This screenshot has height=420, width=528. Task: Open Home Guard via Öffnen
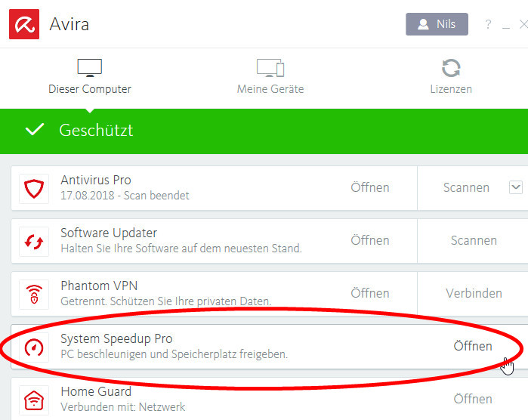pos(473,399)
